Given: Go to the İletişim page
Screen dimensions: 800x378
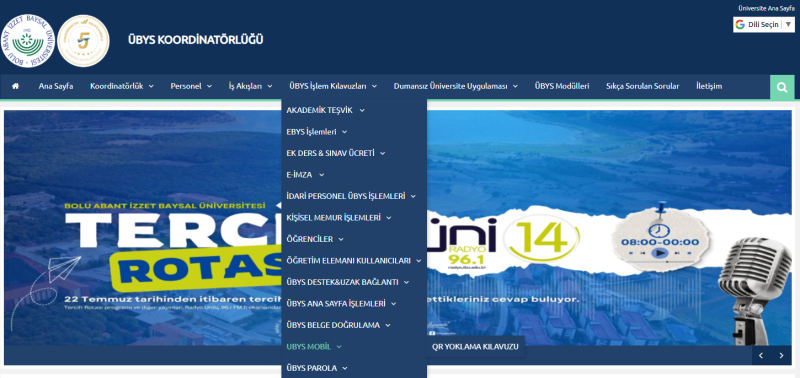Looking at the screenshot, I should tap(709, 86).
